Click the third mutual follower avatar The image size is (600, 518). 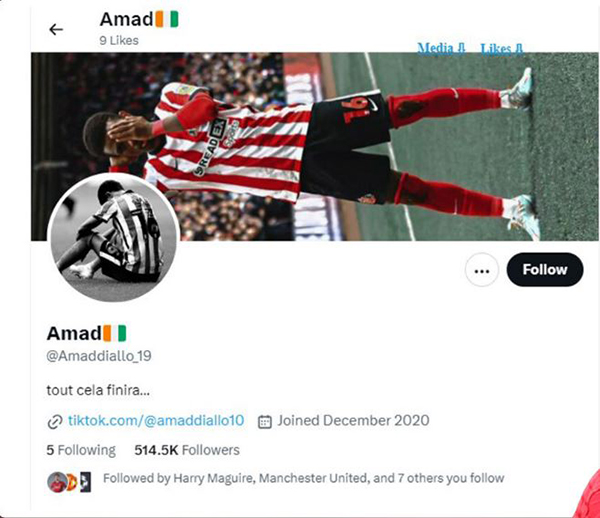(x=85, y=482)
